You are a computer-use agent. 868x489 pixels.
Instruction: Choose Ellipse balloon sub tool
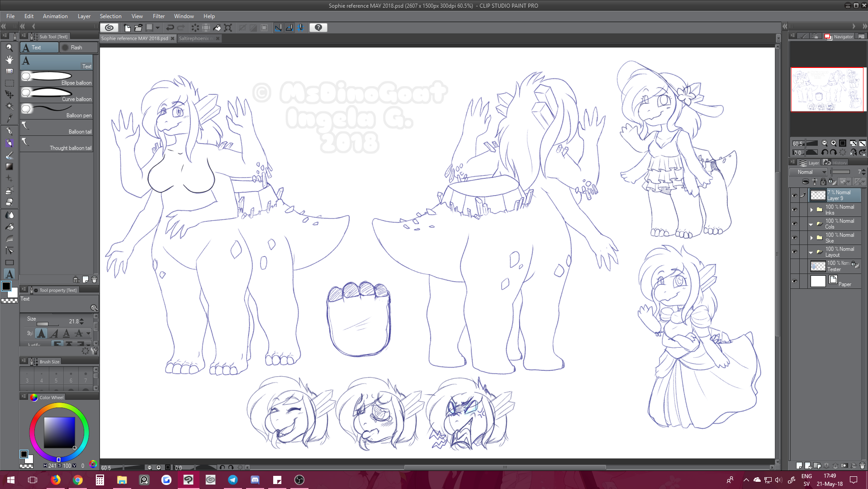57,79
